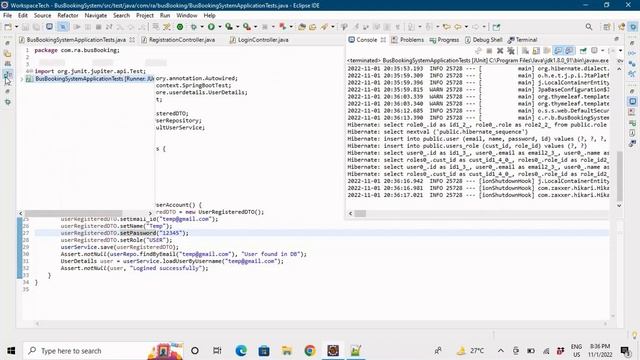This screenshot has width=640, height=360.
Task: Open Google Chrome from taskbar
Action: point(310,351)
